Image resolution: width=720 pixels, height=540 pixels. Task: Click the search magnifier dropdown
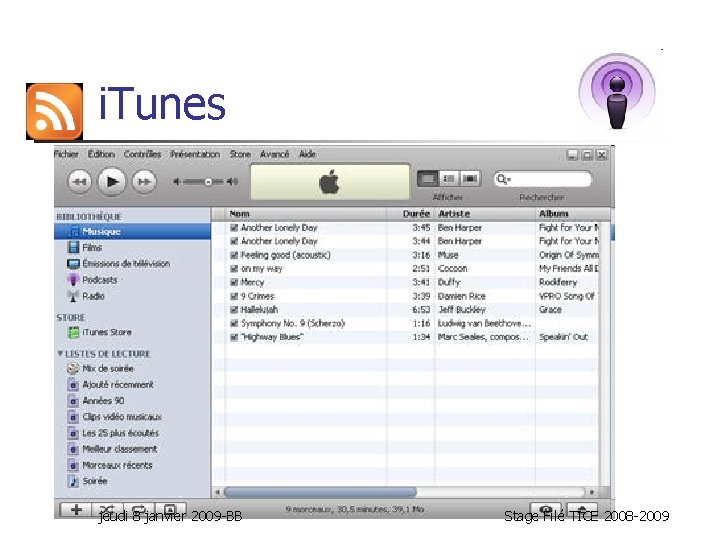click(504, 179)
